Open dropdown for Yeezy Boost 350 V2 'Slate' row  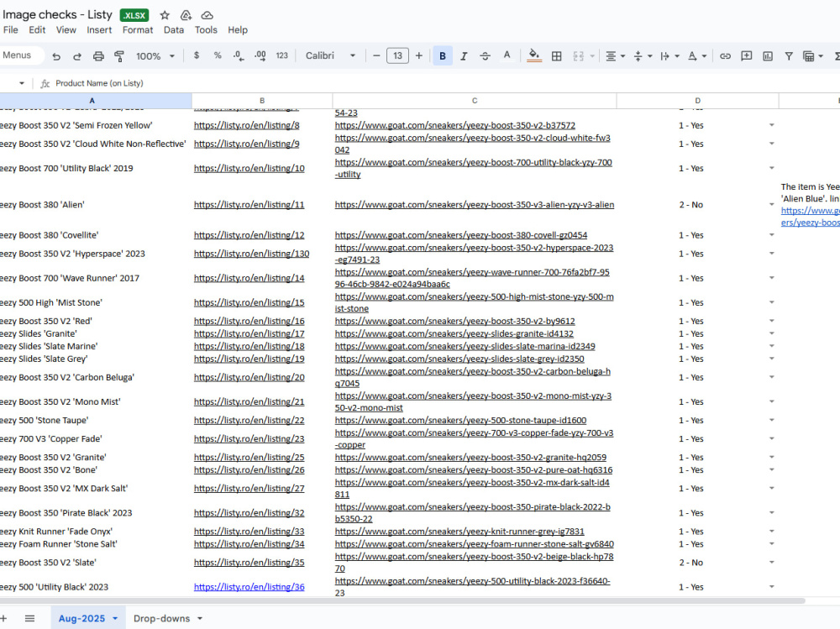pos(772,563)
